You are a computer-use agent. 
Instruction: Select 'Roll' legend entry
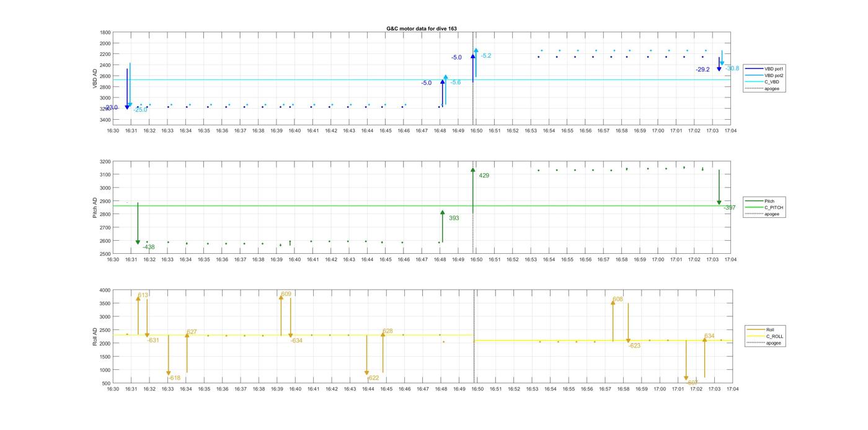771,329
